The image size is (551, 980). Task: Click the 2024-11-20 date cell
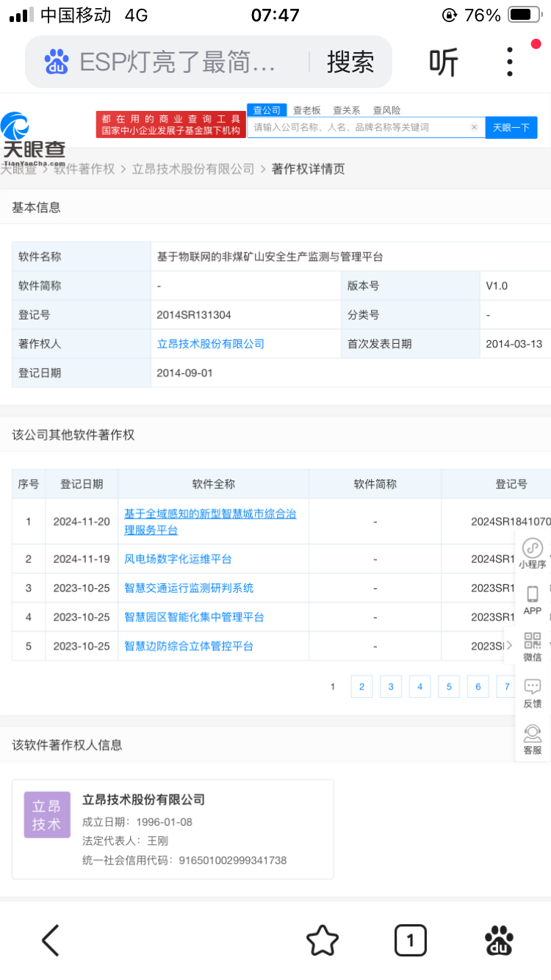[82, 522]
